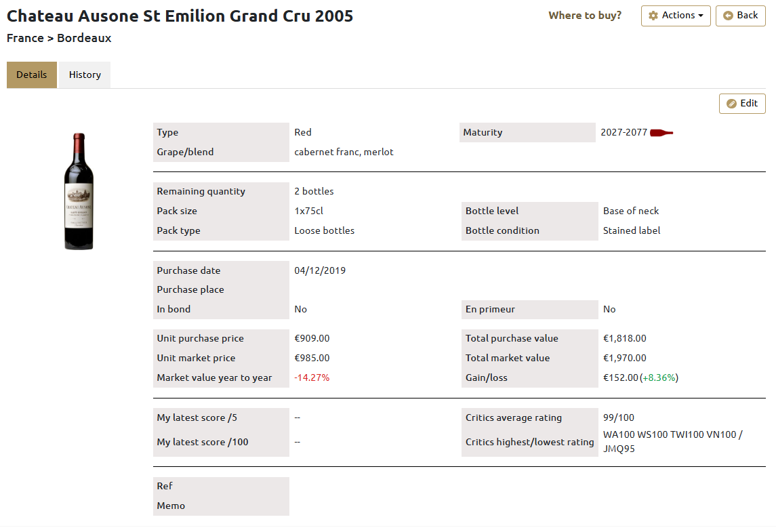Viewport: 776px width, 532px height.
Task: Click the 99/100 critics average rating
Action: point(619,417)
